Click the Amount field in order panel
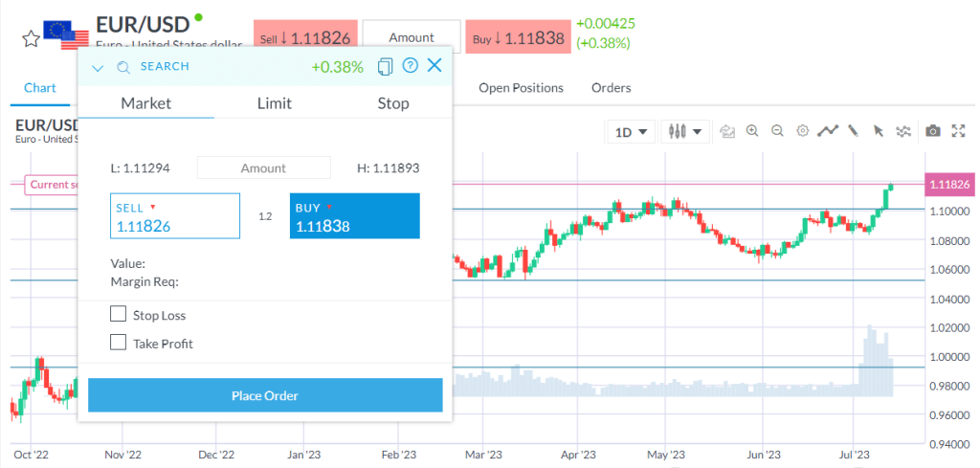The image size is (980, 468). point(263,168)
